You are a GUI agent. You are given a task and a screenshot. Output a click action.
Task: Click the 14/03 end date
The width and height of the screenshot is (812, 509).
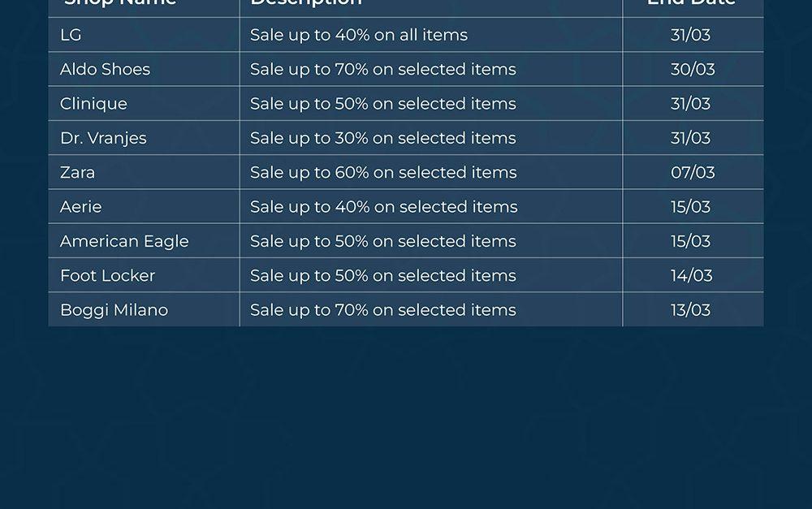click(692, 275)
